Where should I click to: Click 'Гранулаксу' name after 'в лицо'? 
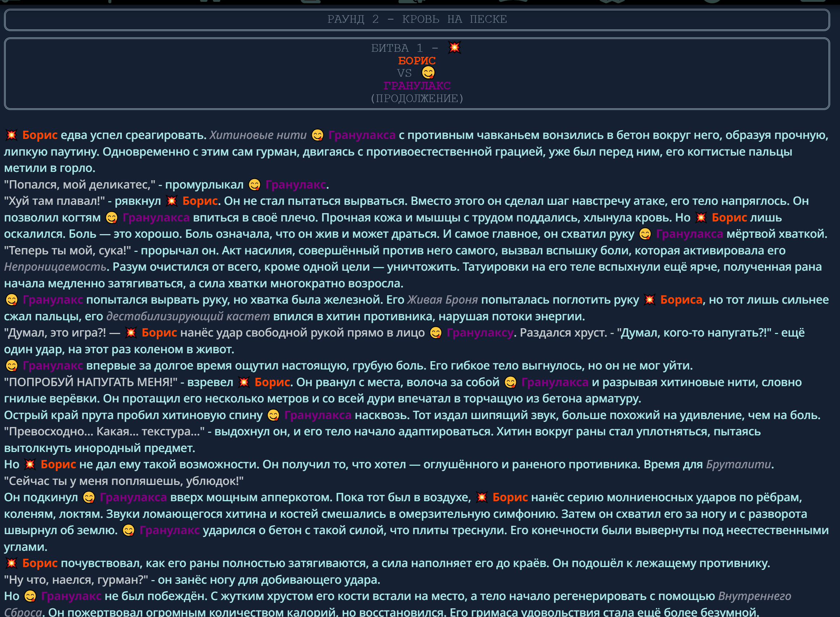pyautogui.click(x=480, y=333)
